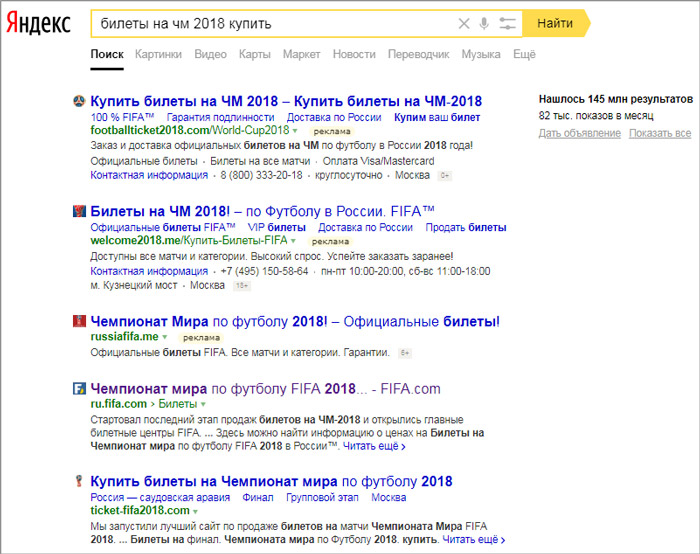Open advanced search settings sliders icon
This screenshot has width=700, height=554.
(x=507, y=24)
